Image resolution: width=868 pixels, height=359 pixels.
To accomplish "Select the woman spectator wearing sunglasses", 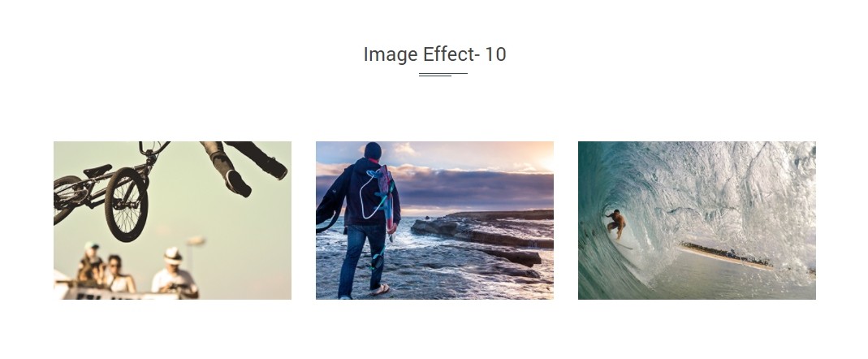I will pos(118,274).
